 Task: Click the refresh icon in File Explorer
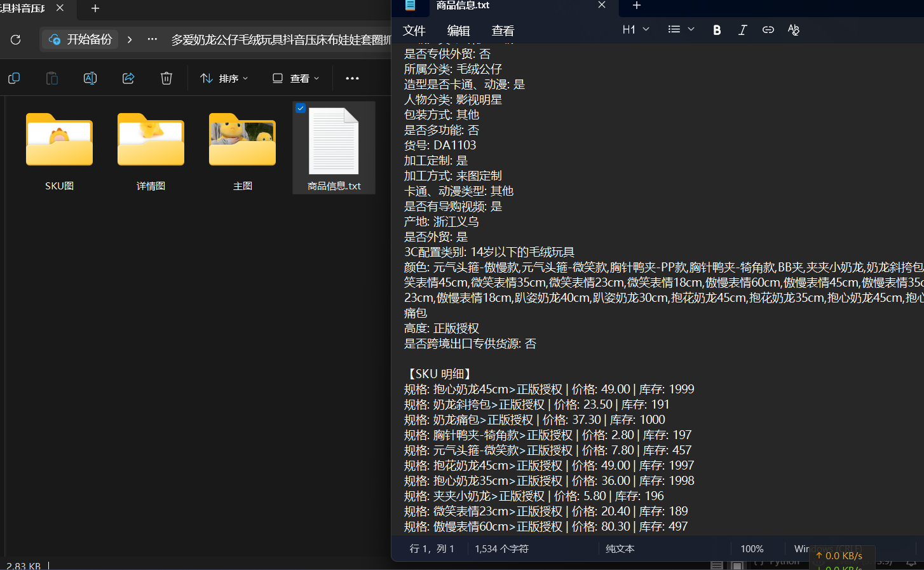[16, 39]
